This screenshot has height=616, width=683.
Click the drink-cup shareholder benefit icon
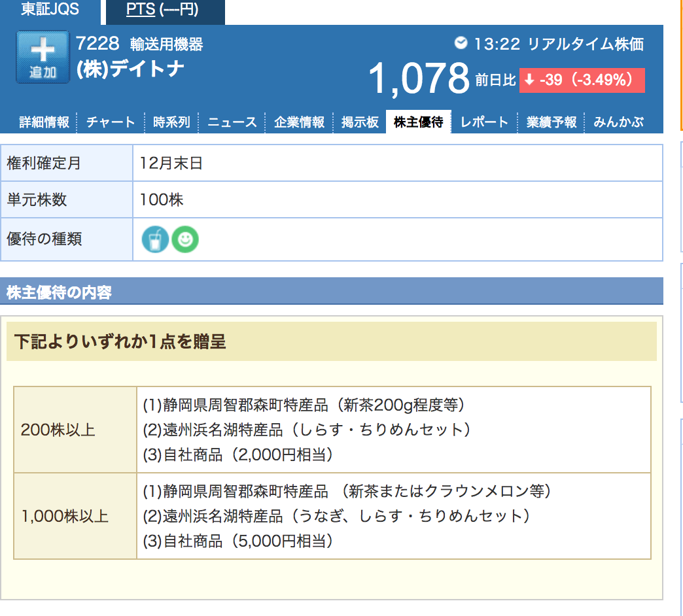(x=155, y=239)
